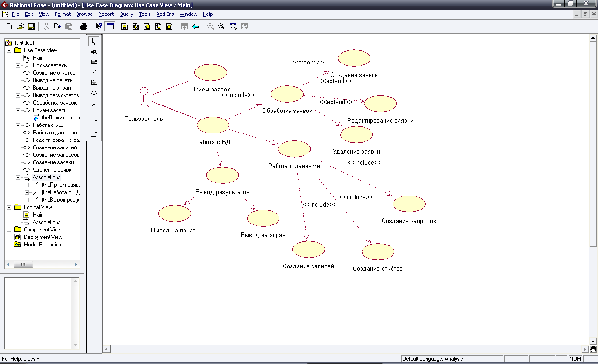Click the Browse Deployment Diagram toolbar icon
Viewport: 598px width, 364px height.
coord(169,27)
